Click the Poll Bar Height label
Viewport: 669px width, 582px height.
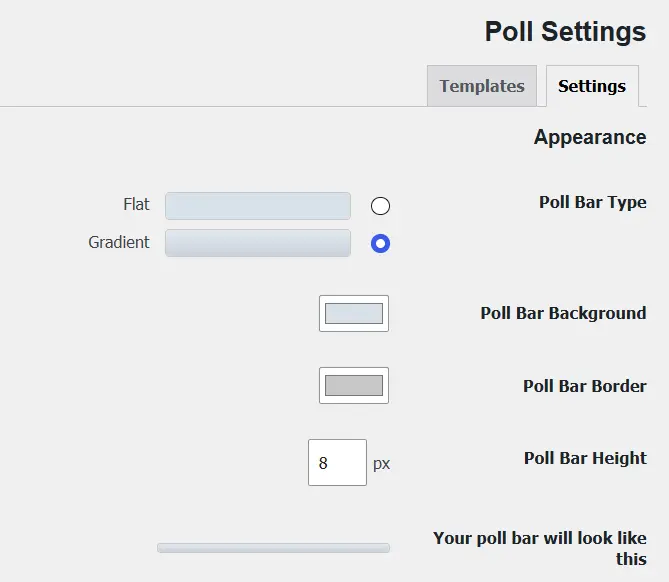585,458
